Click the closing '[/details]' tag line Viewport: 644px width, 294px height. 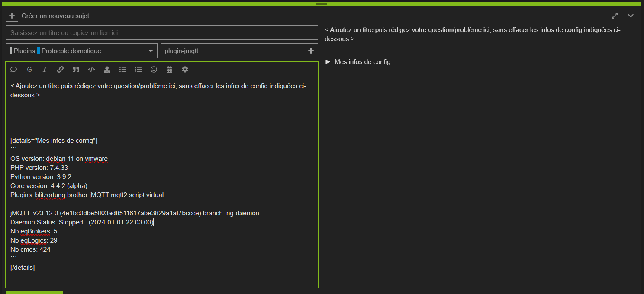pos(23,268)
